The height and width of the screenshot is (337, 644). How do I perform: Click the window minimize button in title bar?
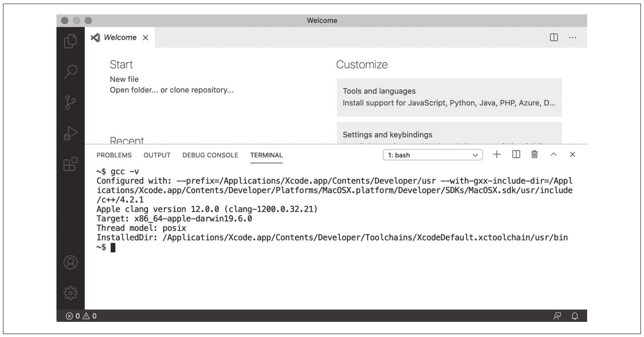point(77,20)
